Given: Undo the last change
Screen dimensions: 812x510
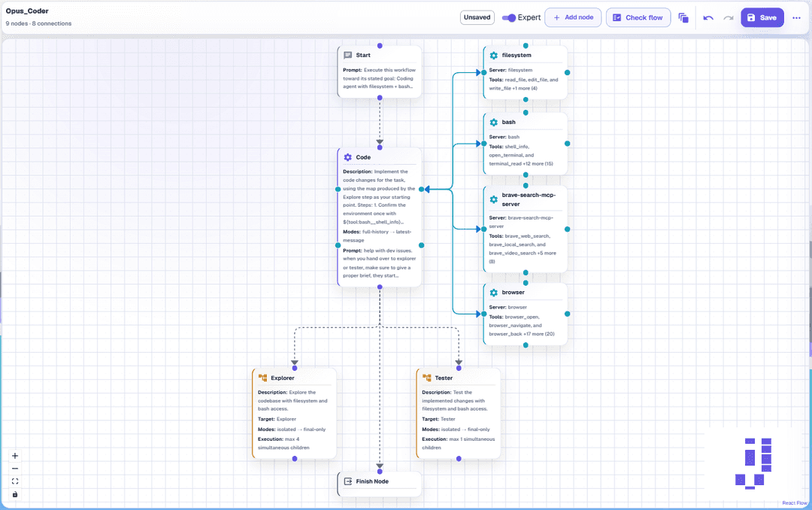Looking at the screenshot, I should [708, 17].
